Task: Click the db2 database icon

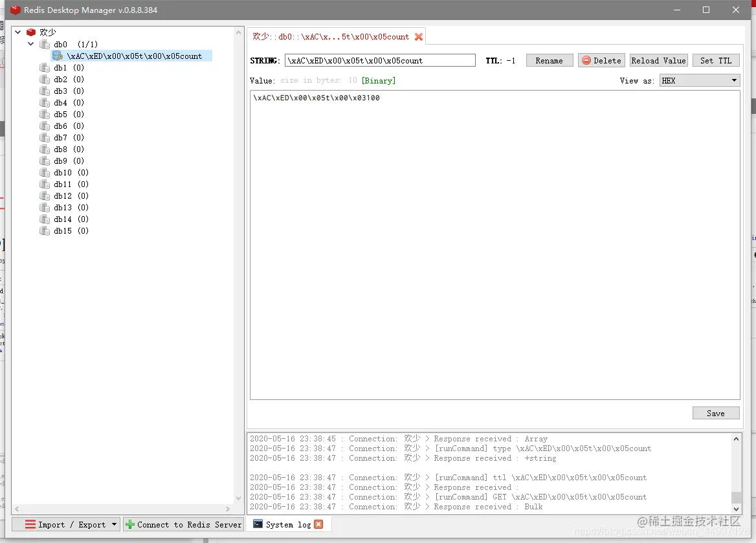Action: (x=45, y=79)
